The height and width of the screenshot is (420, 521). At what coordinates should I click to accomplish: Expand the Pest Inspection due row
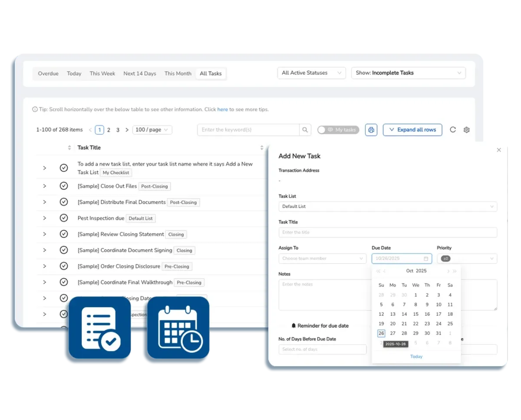pyautogui.click(x=44, y=218)
